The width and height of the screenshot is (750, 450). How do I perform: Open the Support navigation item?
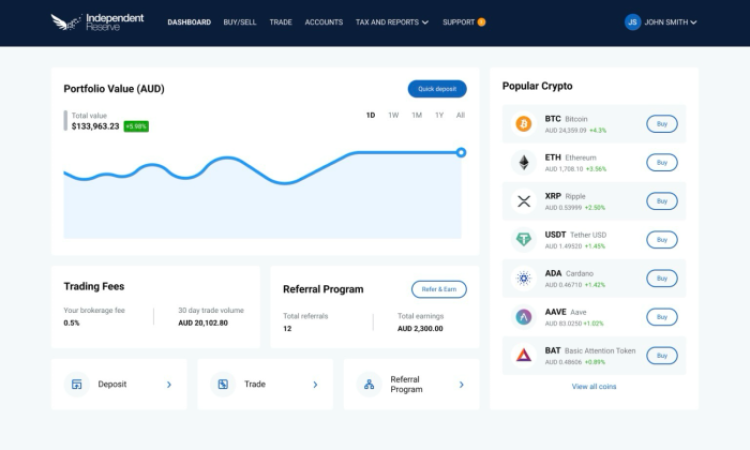click(x=458, y=22)
